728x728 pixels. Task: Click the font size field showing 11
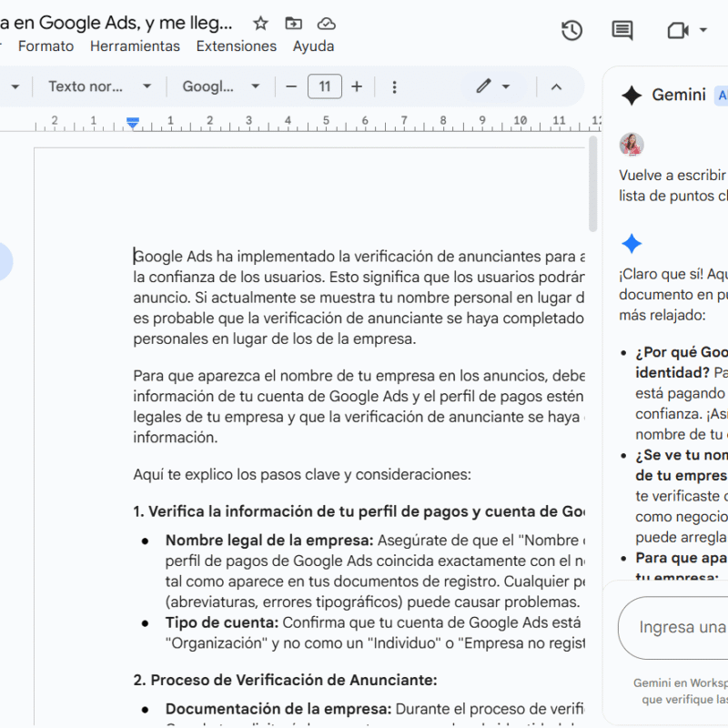[325, 86]
